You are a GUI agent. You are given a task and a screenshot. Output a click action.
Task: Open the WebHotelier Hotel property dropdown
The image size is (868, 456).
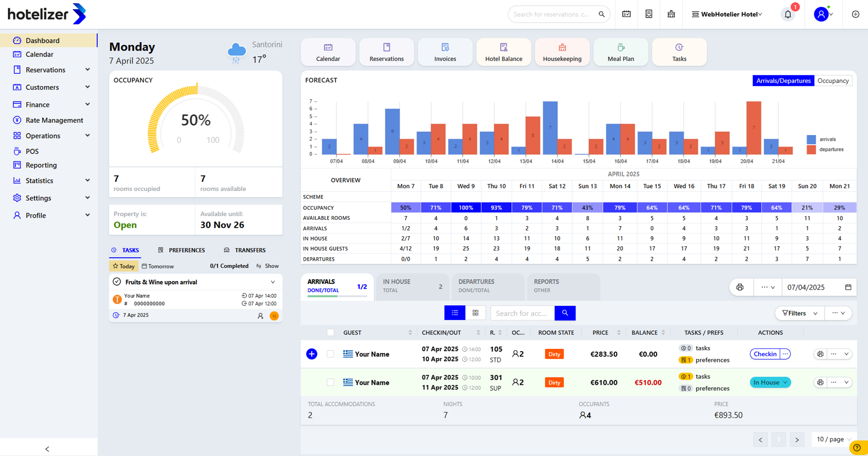727,14
